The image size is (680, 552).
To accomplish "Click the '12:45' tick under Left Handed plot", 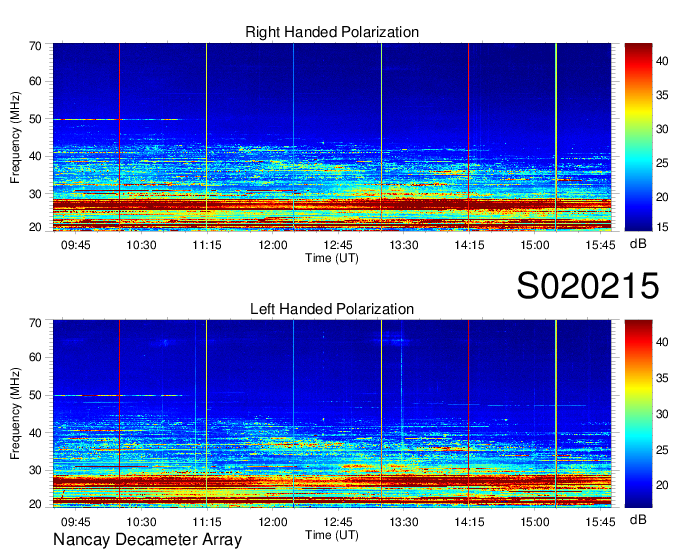I will [338, 522].
